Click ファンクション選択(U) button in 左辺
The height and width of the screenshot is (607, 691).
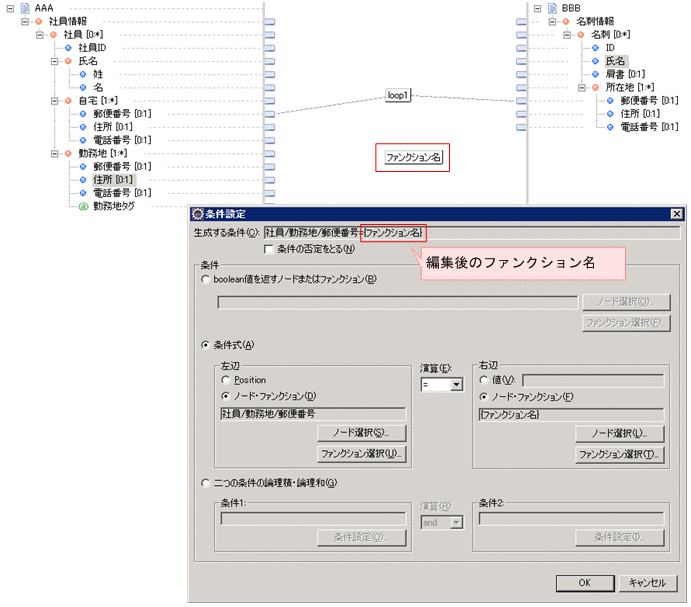(361, 454)
